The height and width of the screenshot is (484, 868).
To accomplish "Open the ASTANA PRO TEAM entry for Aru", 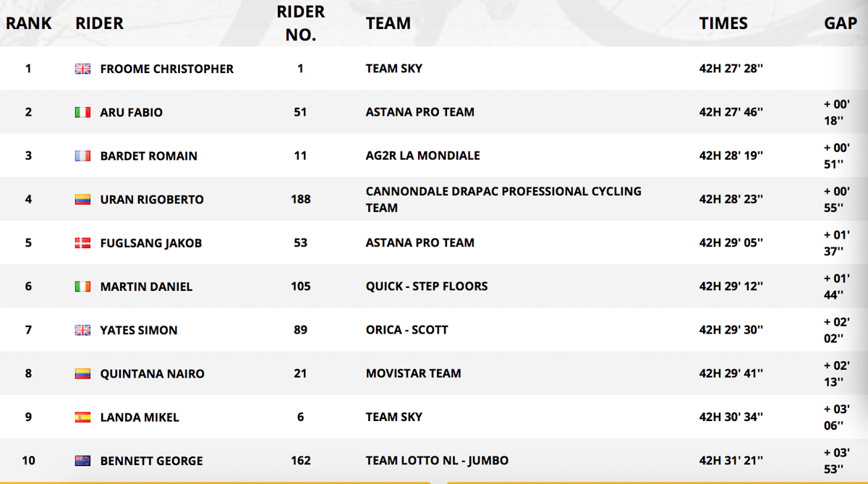I will tap(420, 112).
